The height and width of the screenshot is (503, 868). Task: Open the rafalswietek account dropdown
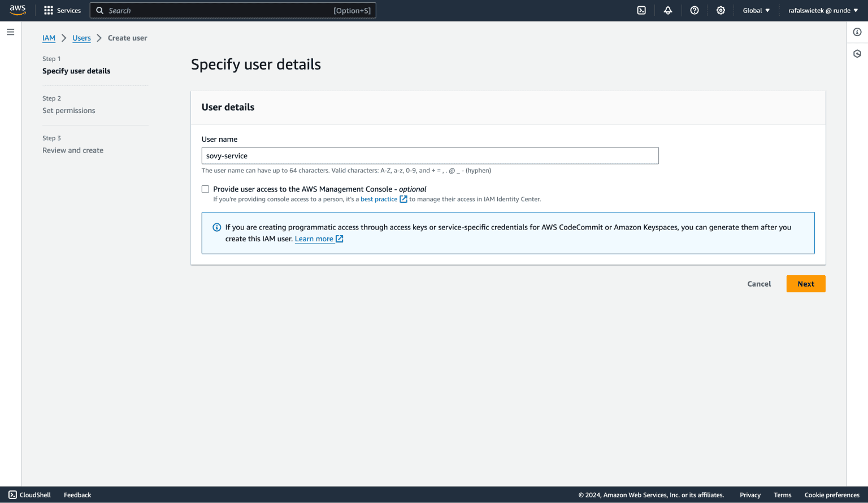coord(823,10)
